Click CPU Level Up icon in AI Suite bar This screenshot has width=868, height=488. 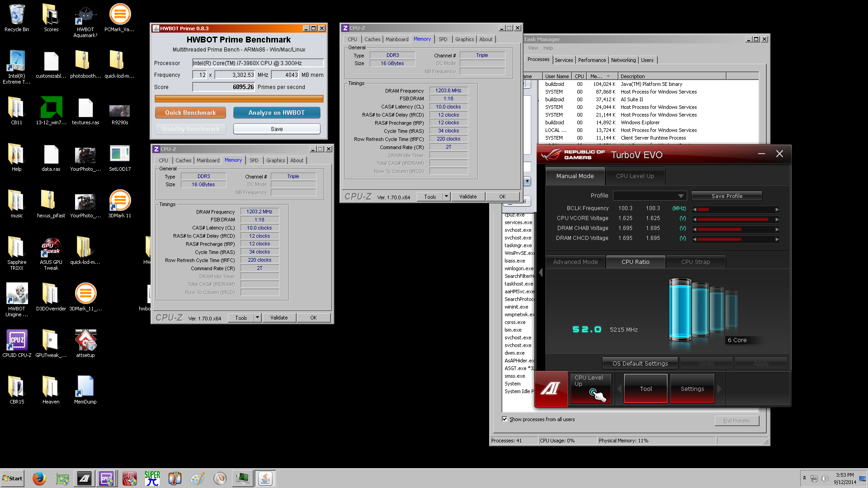point(590,389)
